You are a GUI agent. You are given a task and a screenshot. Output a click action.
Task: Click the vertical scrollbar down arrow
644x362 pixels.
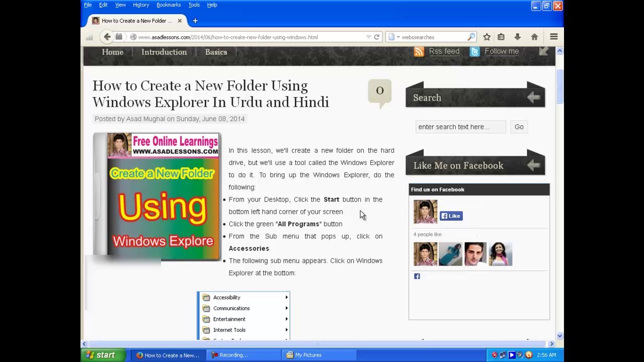pyautogui.click(x=559, y=336)
